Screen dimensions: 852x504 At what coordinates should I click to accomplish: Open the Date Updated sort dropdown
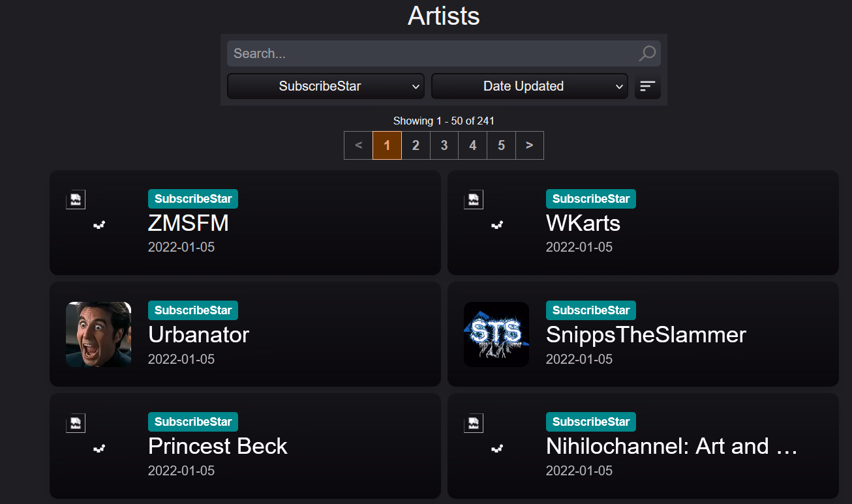[529, 86]
